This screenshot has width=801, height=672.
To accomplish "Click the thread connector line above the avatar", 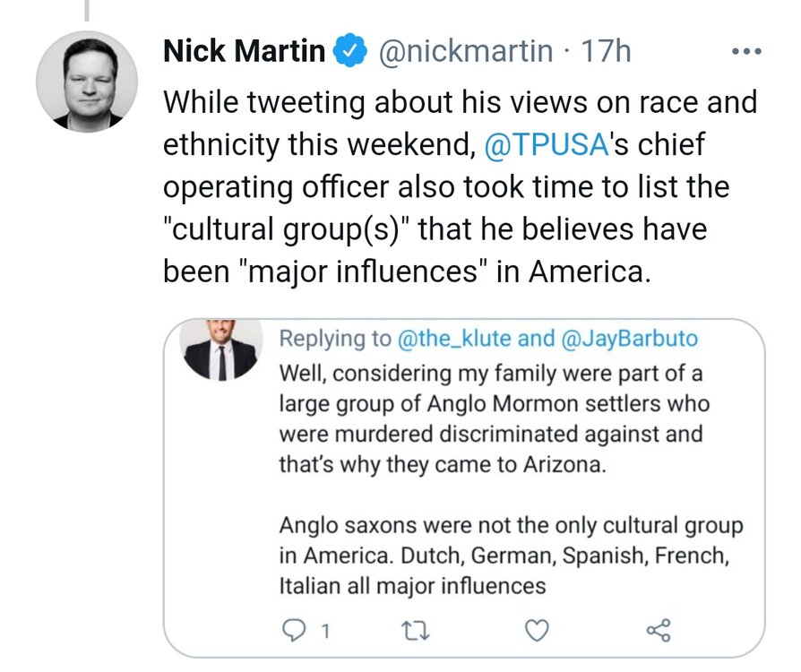I will 87,9.
